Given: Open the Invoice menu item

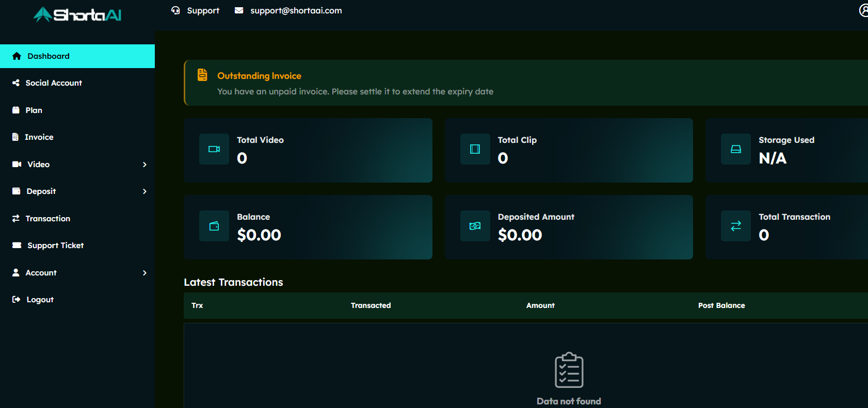Looking at the screenshot, I should coord(77,137).
